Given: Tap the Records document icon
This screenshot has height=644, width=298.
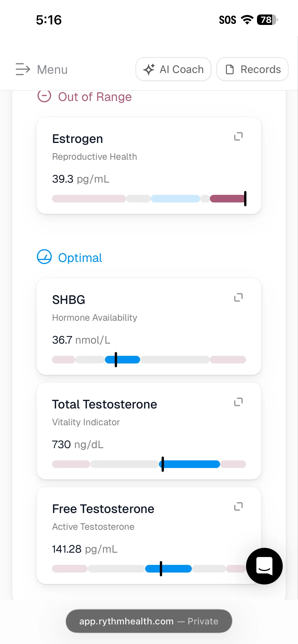Looking at the screenshot, I should coord(230,69).
